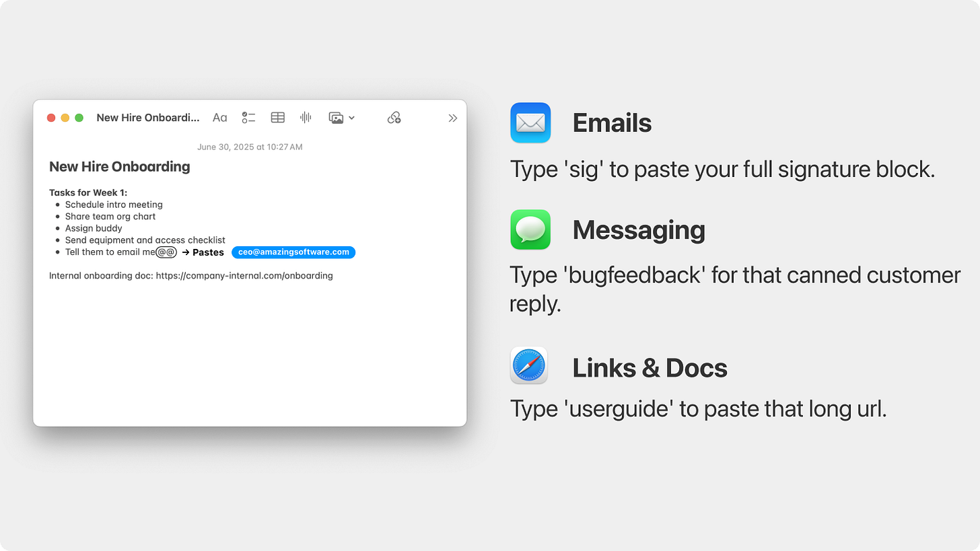The width and height of the screenshot is (980, 551).
Task: Zoom the Notes window with green button
Action: pyautogui.click(x=79, y=118)
